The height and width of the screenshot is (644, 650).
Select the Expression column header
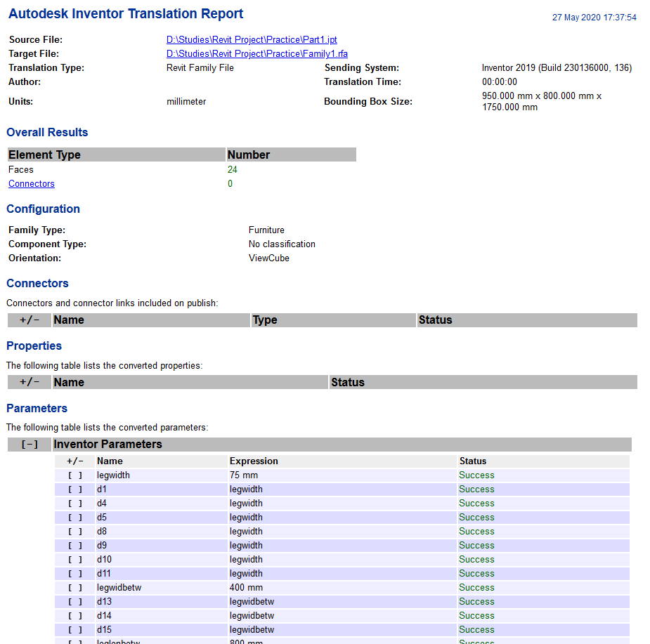click(x=253, y=461)
